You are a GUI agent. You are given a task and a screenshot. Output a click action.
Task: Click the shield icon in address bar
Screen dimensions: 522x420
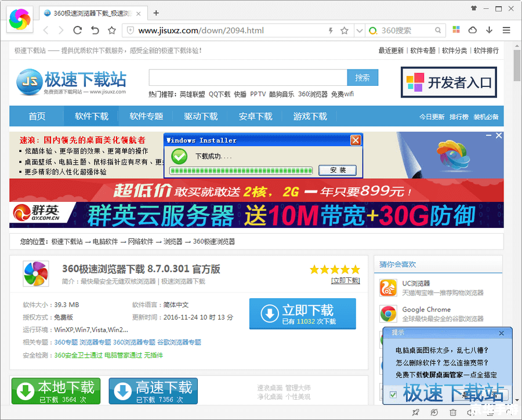pos(130,31)
